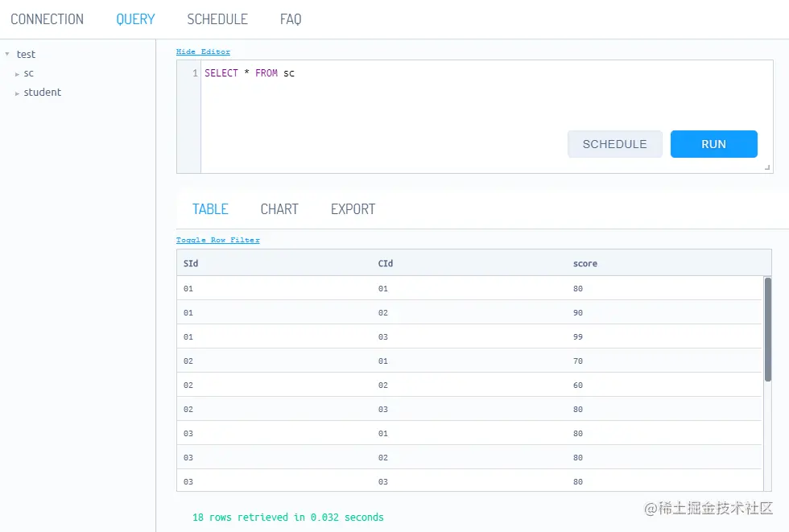Image resolution: width=789 pixels, height=532 pixels.
Task: Sort by the CId column header
Action: pos(386,263)
